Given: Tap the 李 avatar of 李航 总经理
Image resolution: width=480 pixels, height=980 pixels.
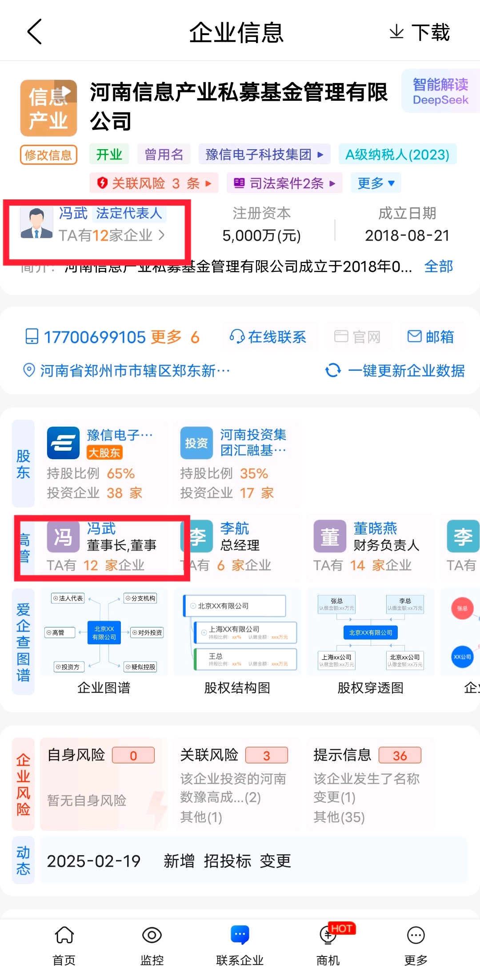Looking at the screenshot, I should click(x=196, y=536).
